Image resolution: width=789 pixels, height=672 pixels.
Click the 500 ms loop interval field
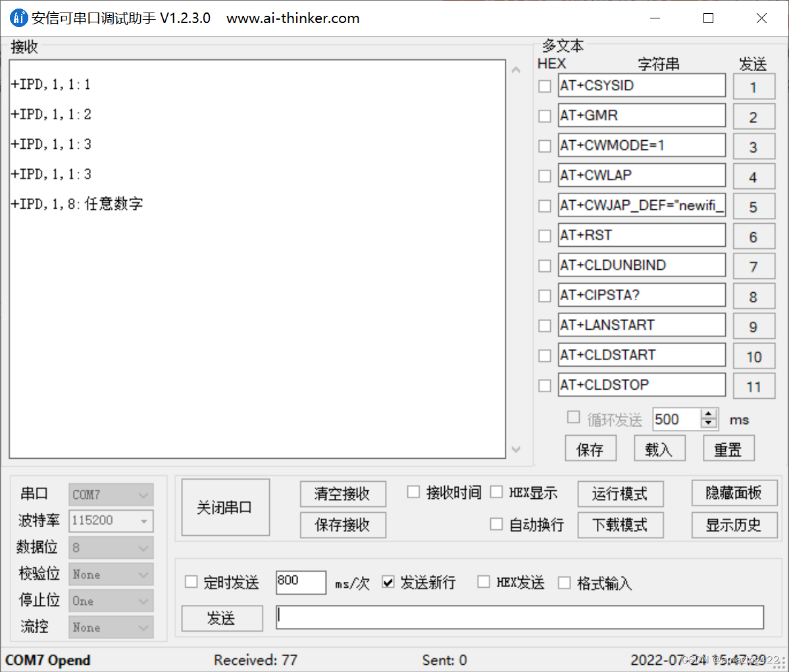pyautogui.click(x=676, y=419)
